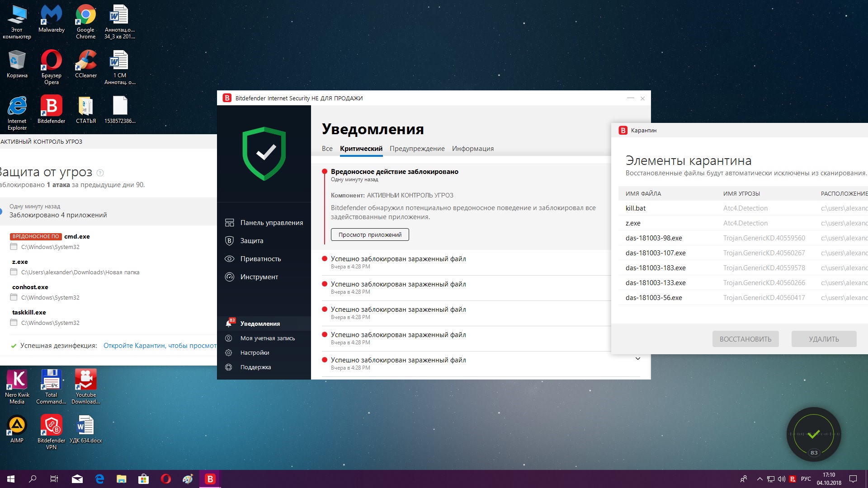Click cmd.exe in threat list
Viewport: 868px width, 488px height.
tap(77, 236)
